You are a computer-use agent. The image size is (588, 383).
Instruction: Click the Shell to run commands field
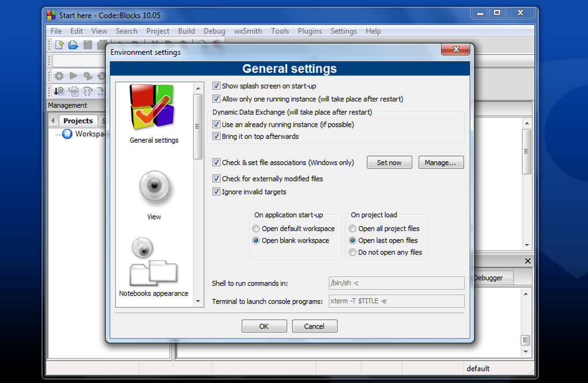[397, 283]
